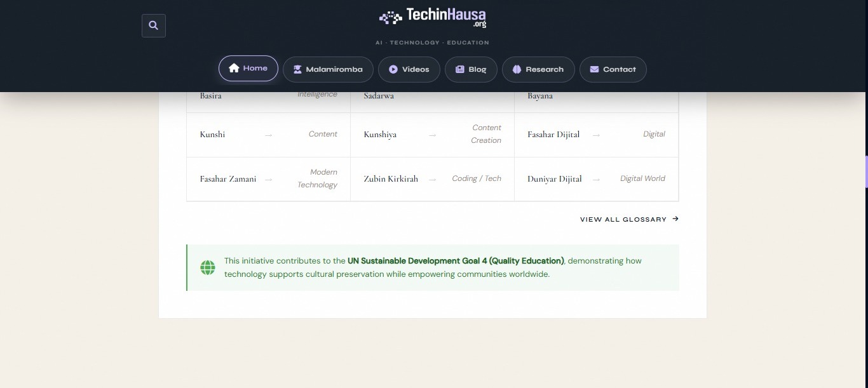Click the brain icon on Research button

[516, 69]
